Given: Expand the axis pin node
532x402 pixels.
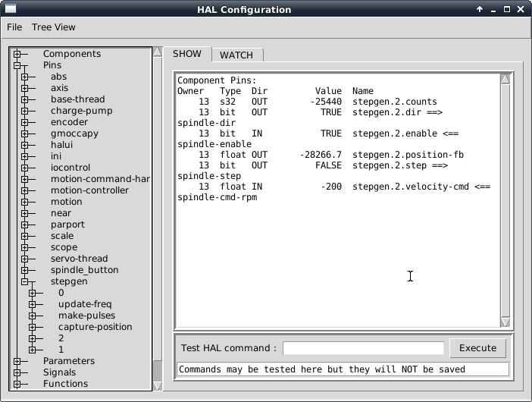Looking at the screenshot, I should (x=24, y=88).
